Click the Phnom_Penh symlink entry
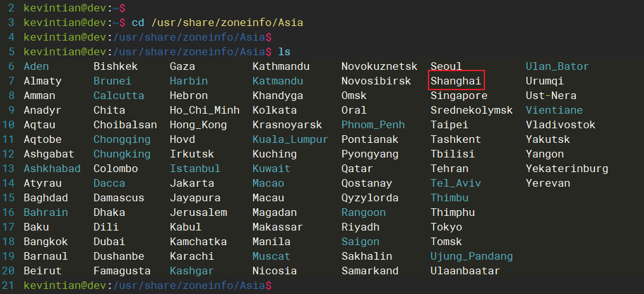The height and width of the screenshot is (294, 644). [x=373, y=124]
